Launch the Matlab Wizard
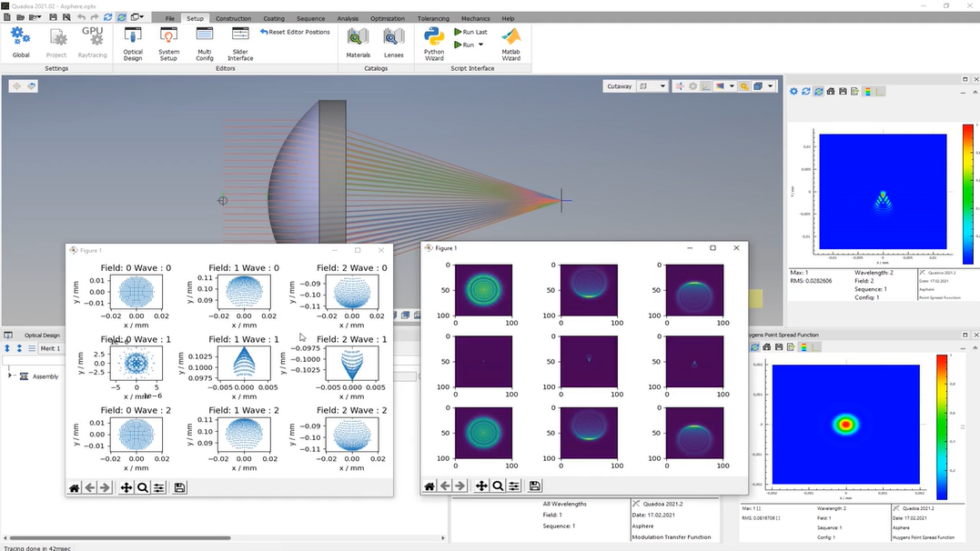The image size is (980, 551). pyautogui.click(x=511, y=44)
